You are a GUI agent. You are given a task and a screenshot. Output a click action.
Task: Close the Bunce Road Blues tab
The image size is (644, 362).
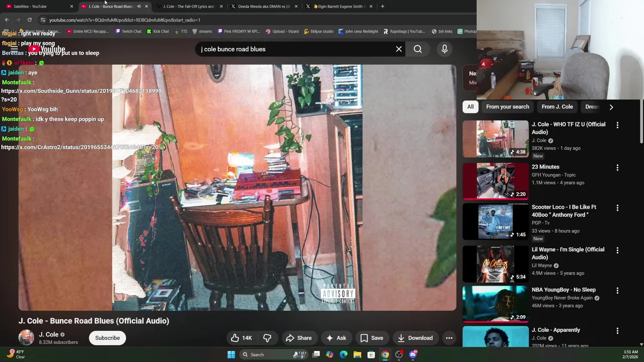[146, 7]
